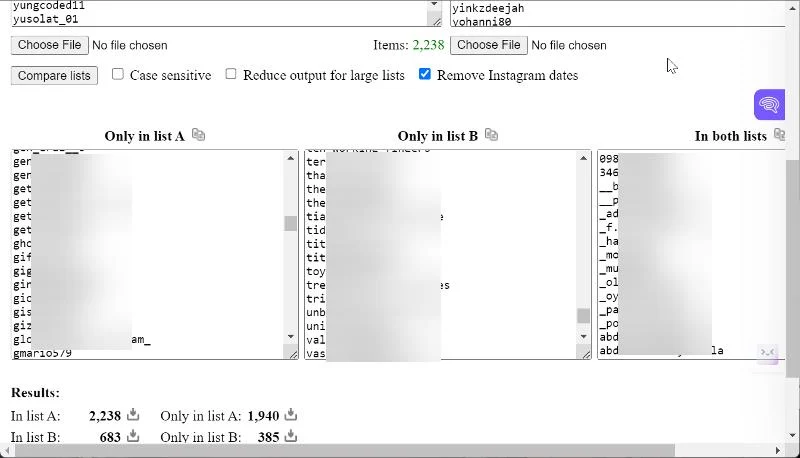Click the list A input scroll-down arrow

[x=434, y=4]
